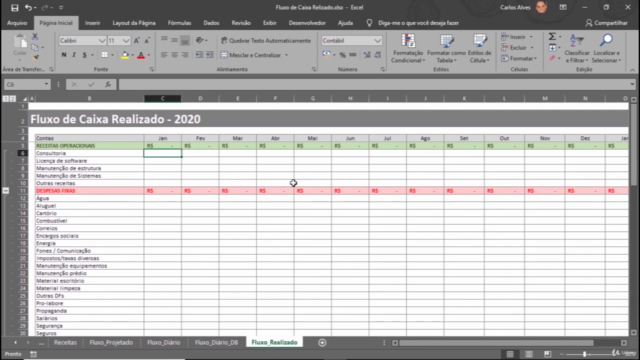640x360 pixels.
Task: Toggle italic (I) formatting
Action: click(x=74, y=55)
